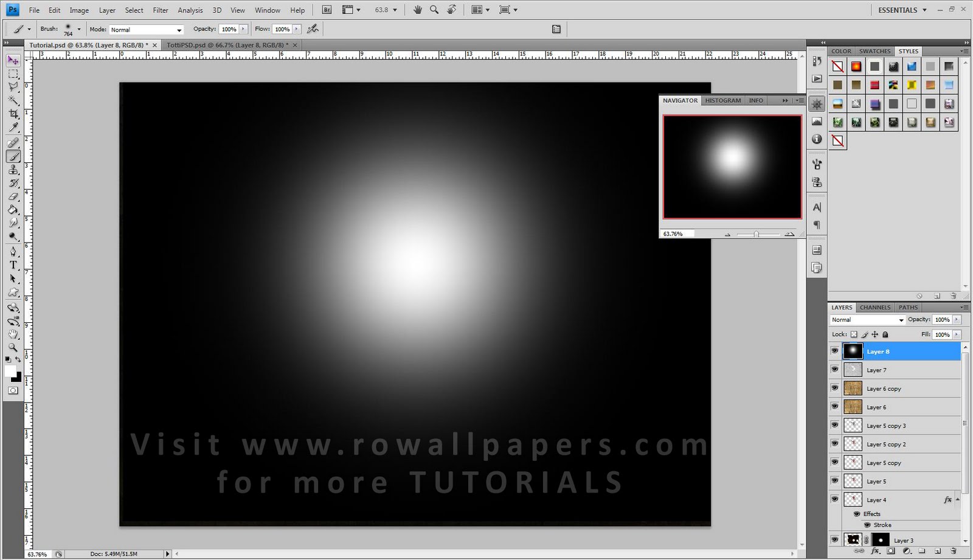The height and width of the screenshot is (560, 973).
Task: Hide Layer 5 copy 2
Action: click(834, 444)
